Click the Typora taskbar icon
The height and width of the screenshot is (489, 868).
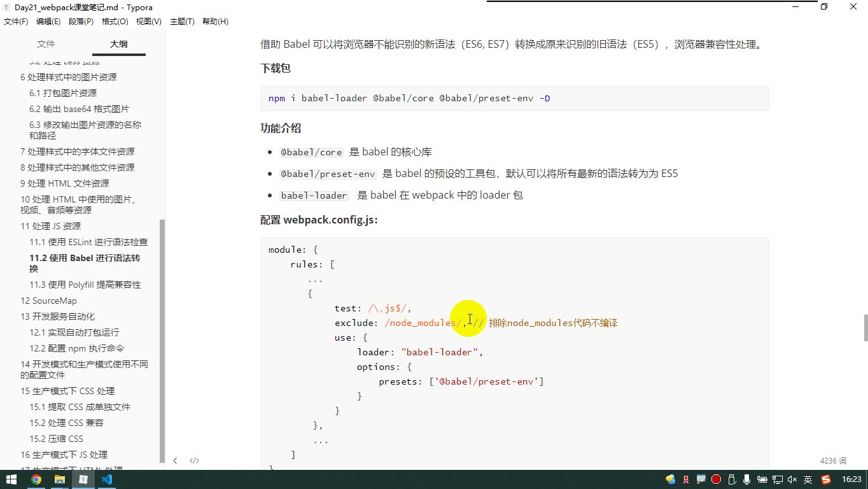(x=83, y=479)
